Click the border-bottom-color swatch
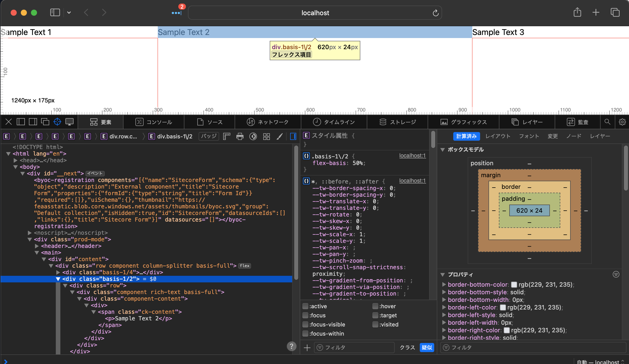 tap(514, 285)
